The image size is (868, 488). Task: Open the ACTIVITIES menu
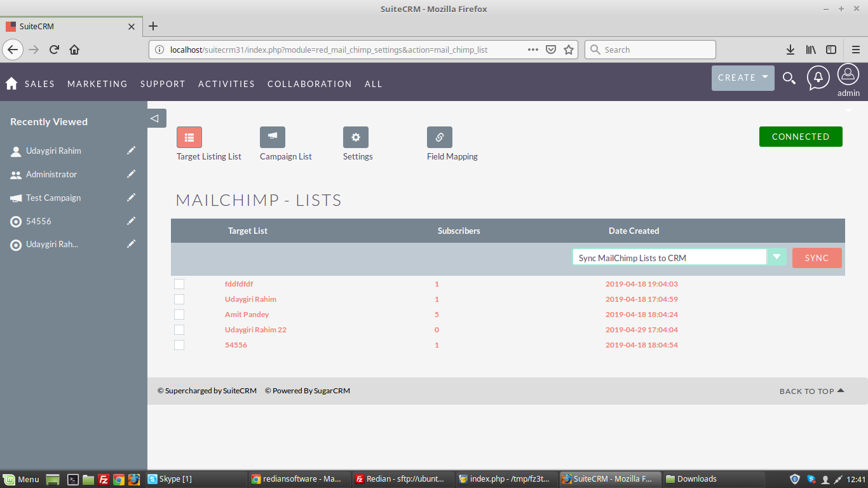pyautogui.click(x=226, y=84)
